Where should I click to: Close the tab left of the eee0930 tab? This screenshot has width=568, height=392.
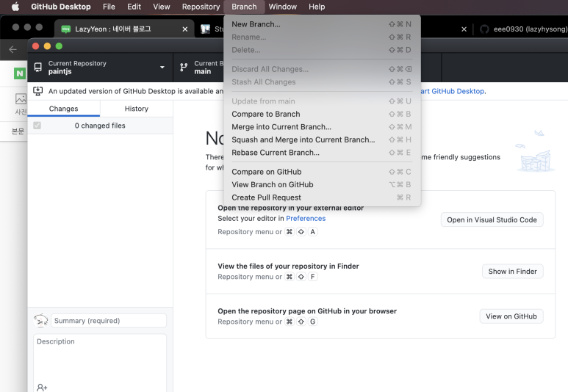point(464,29)
